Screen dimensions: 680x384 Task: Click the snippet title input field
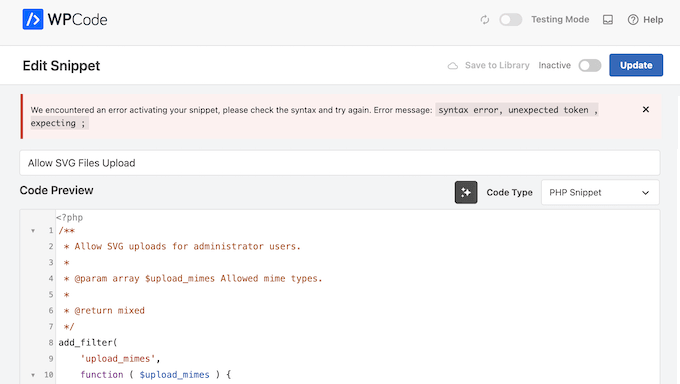tap(340, 163)
